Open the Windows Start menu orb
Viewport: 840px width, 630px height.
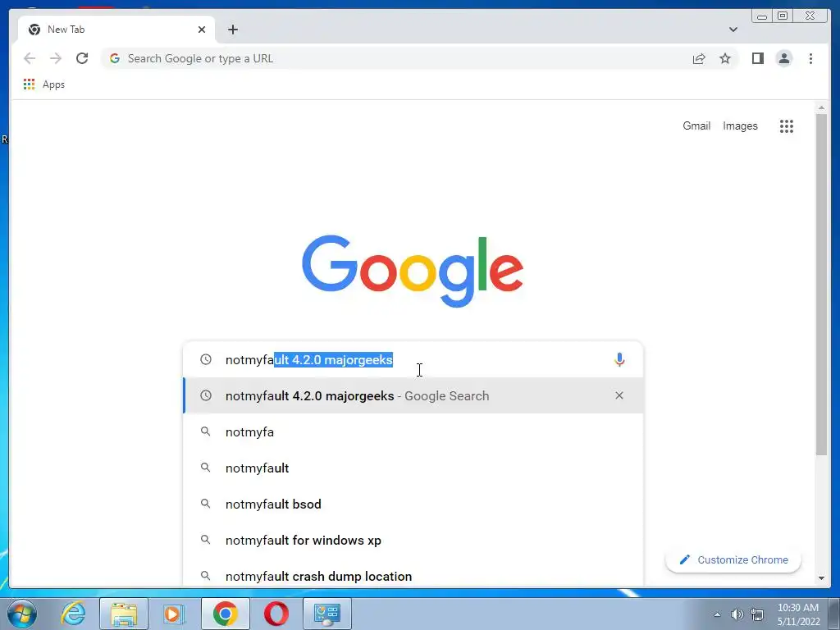tap(22, 614)
